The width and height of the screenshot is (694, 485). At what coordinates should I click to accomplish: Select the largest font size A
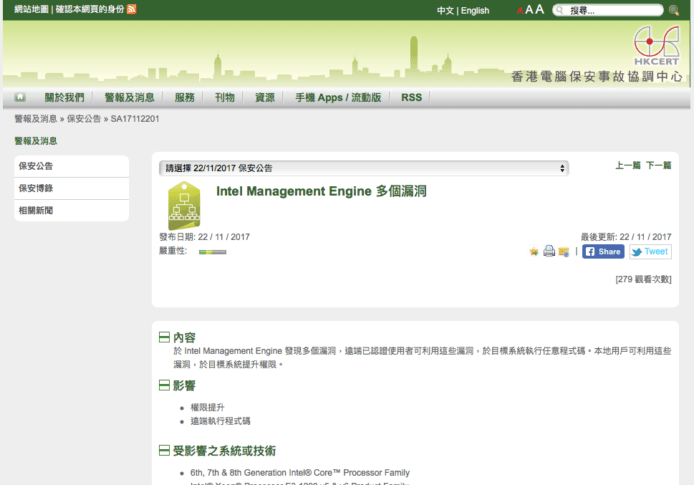point(540,10)
